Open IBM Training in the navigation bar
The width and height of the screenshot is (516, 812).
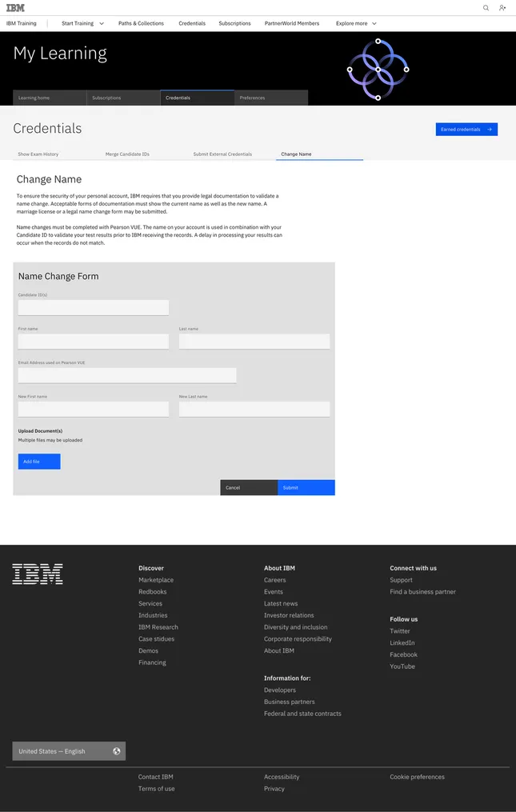22,23
